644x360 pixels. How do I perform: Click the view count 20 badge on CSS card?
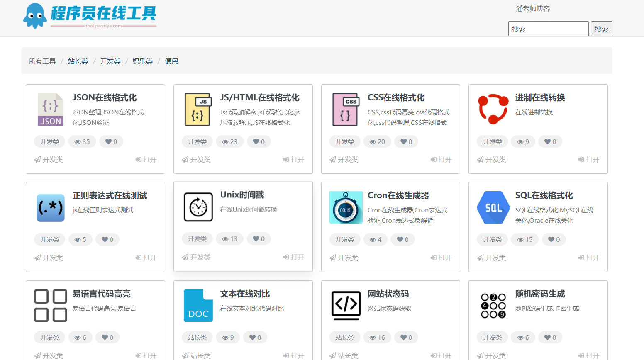(377, 141)
